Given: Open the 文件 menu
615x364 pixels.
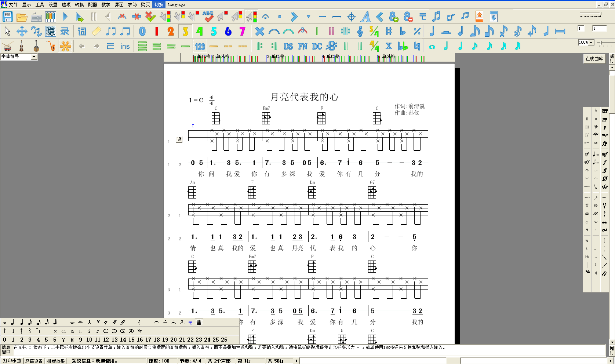Looking at the screenshot, I should (13, 5).
